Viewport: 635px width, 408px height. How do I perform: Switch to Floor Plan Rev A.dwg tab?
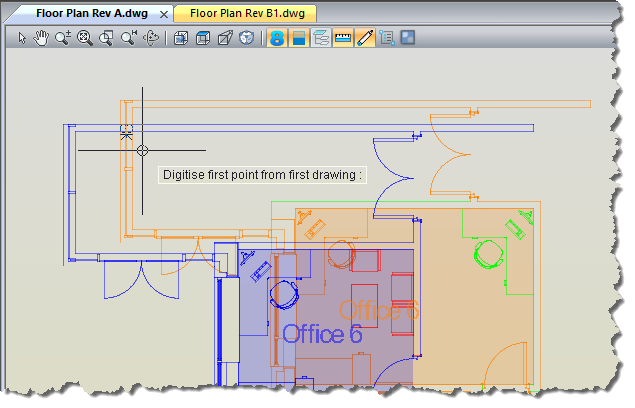coord(92,13)
